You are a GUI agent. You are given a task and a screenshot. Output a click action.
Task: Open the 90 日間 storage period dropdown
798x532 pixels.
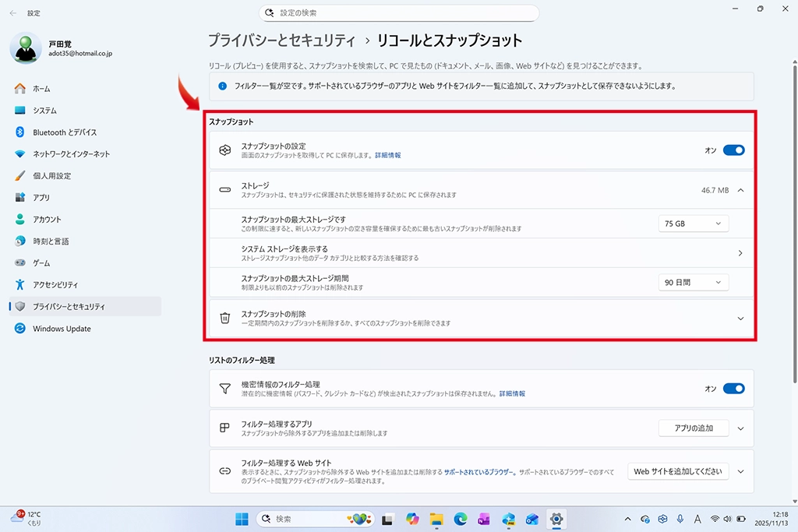tap(693, 283)
